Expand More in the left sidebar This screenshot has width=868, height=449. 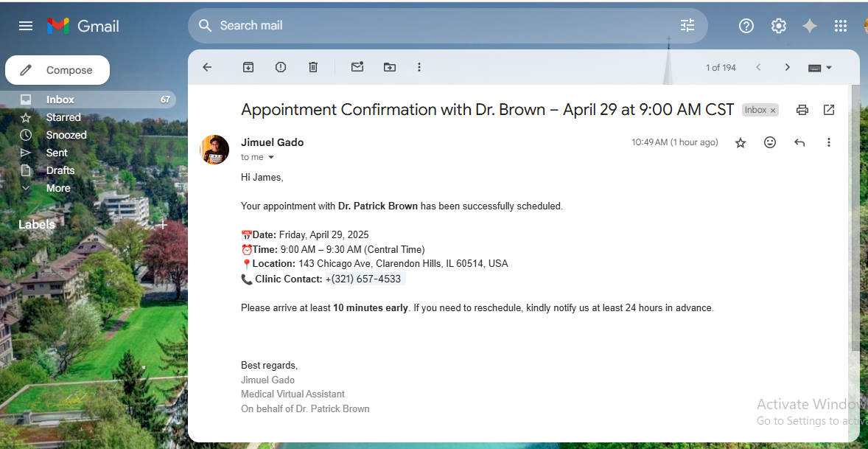click(x=58, y=188)
